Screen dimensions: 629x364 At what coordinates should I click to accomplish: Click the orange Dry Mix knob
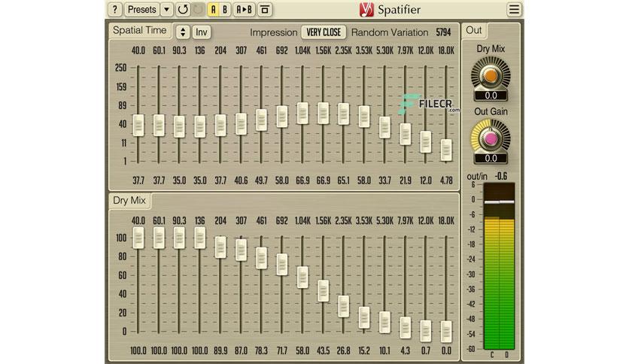click(x=491, y=75)
